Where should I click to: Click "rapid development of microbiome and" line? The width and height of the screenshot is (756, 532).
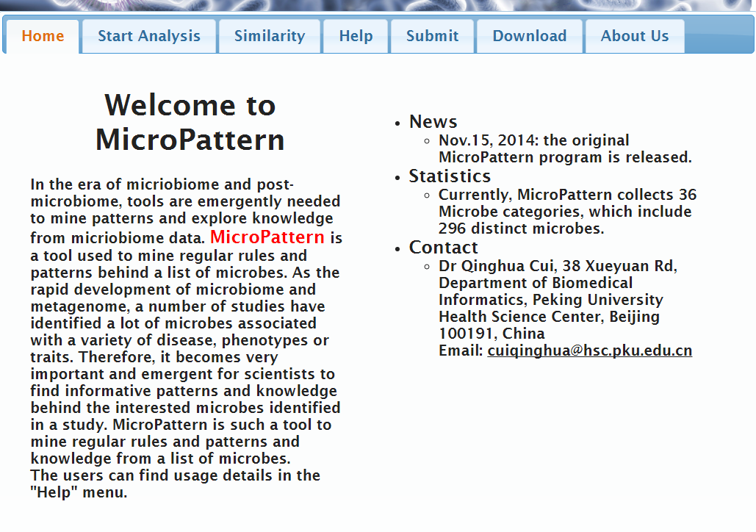173,290
